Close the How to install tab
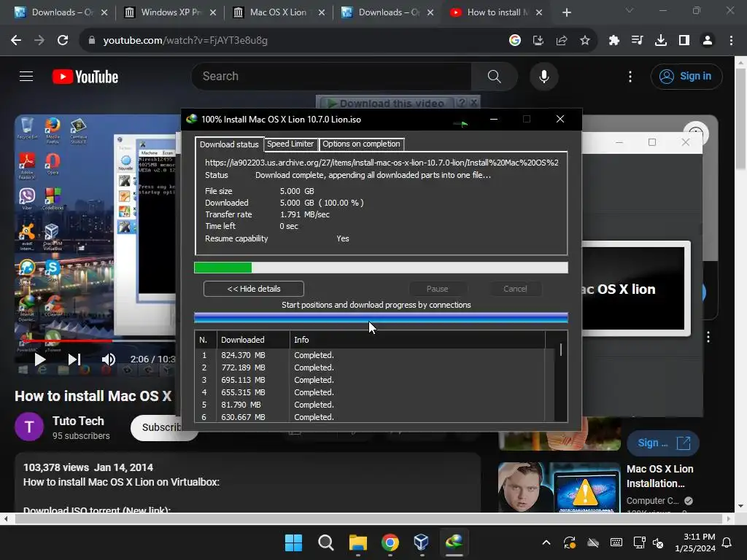Viewport: 747px width, 560px height. [x=539, y=12]
